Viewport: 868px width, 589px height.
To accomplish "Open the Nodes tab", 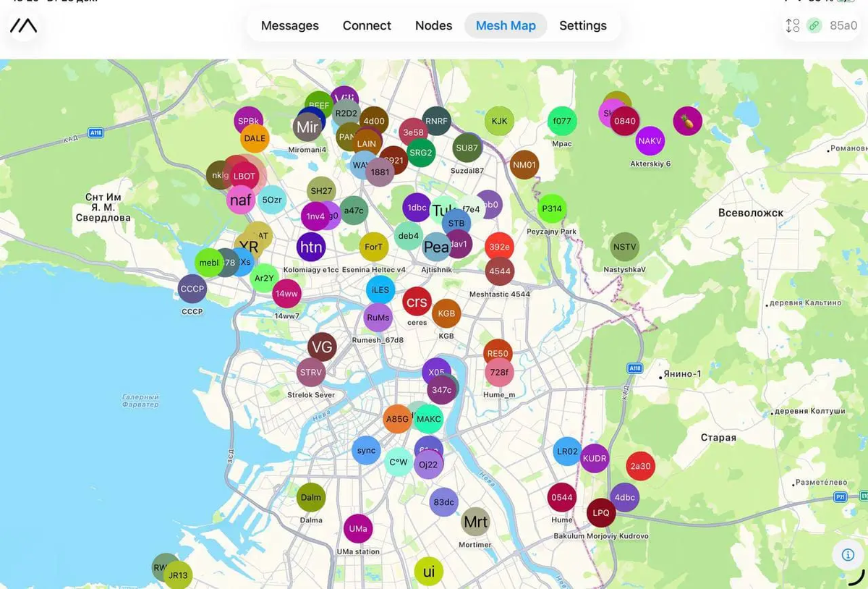I will point(433,25).
